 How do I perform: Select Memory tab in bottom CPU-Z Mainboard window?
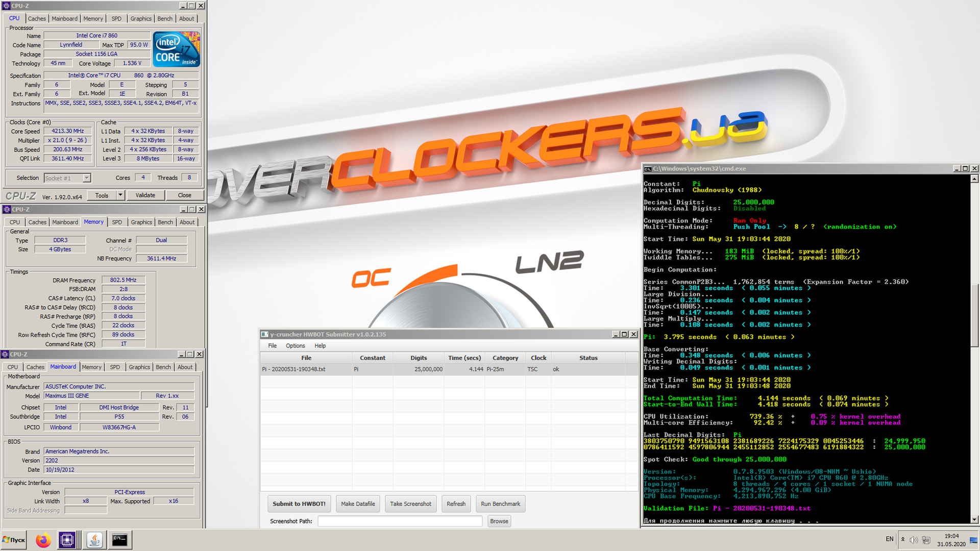[91, 367]
